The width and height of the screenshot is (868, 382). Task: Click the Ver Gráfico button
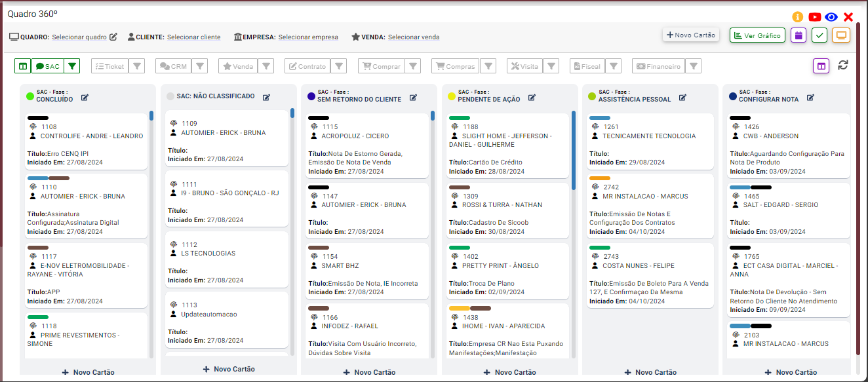(x=757, y=35)
